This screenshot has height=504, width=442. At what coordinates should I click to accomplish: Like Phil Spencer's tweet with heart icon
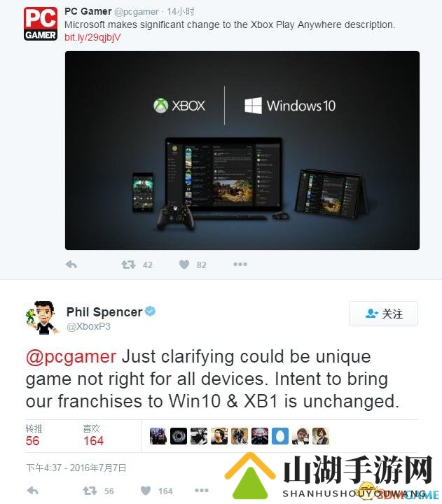tap(146, 491)
